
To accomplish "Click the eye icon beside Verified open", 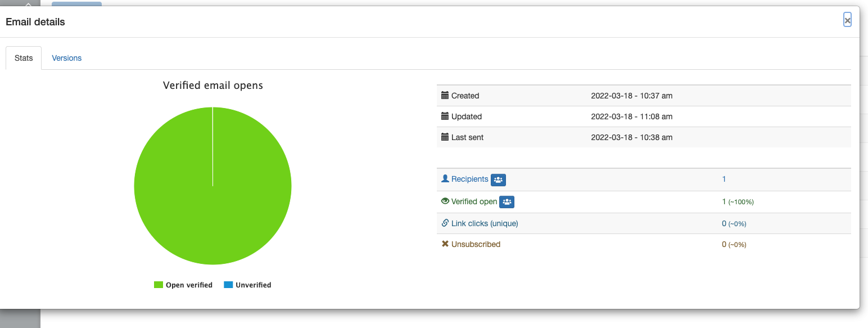I will click(x=445, y=201).
